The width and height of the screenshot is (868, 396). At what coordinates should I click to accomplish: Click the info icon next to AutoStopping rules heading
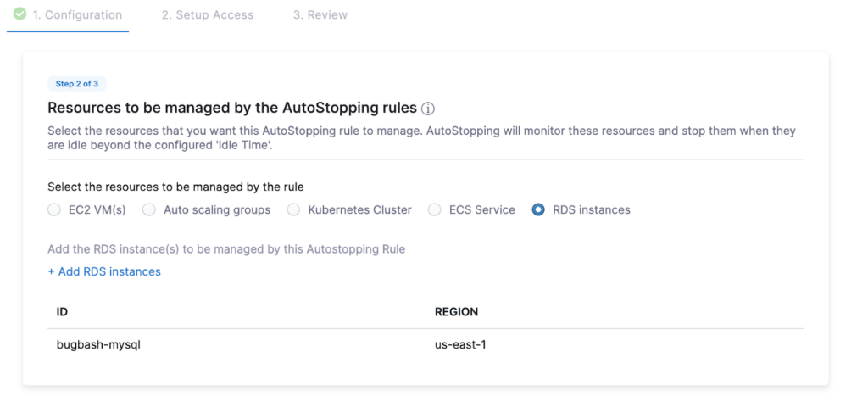pos(428,109)
